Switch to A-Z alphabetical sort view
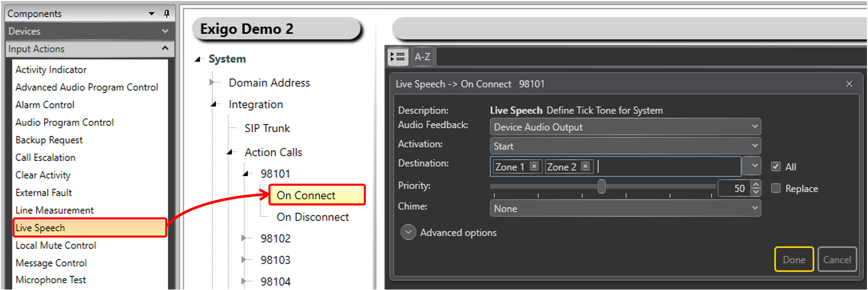This screenshot has width=868, height=290. (x=422, y=57)
